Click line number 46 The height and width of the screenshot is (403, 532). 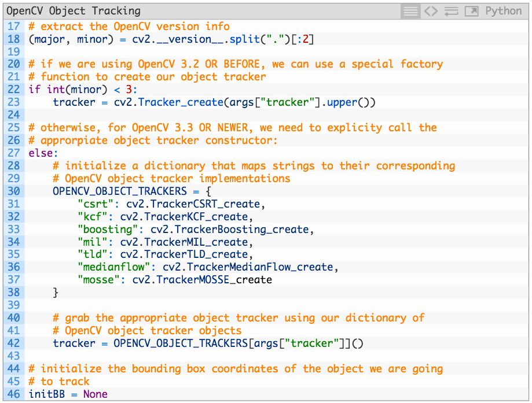coord(13,394)
